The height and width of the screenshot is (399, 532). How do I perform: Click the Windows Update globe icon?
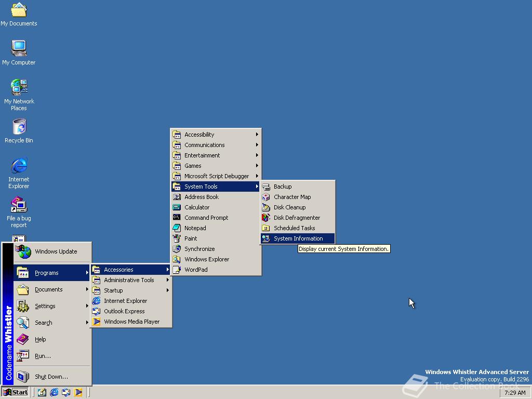(23, 252)
